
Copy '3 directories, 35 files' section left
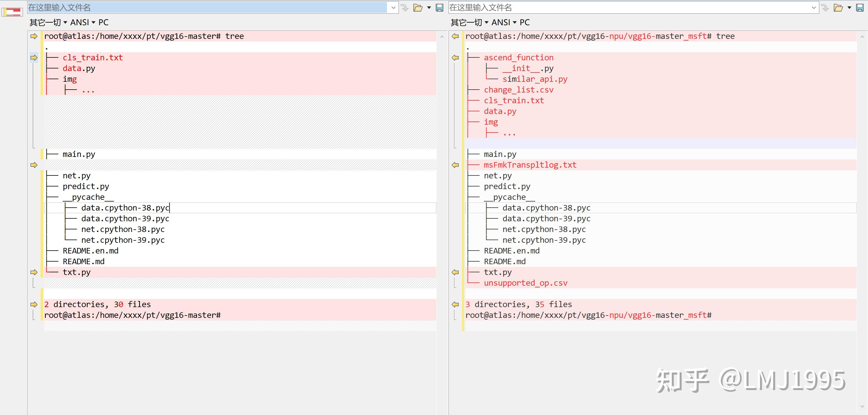[455, 304]
